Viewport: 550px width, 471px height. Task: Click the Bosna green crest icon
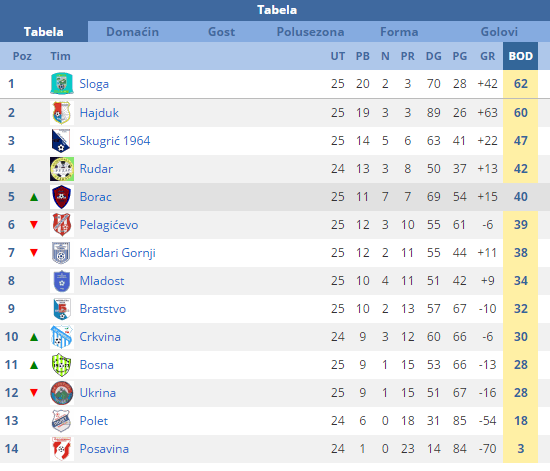coord(62,365)
